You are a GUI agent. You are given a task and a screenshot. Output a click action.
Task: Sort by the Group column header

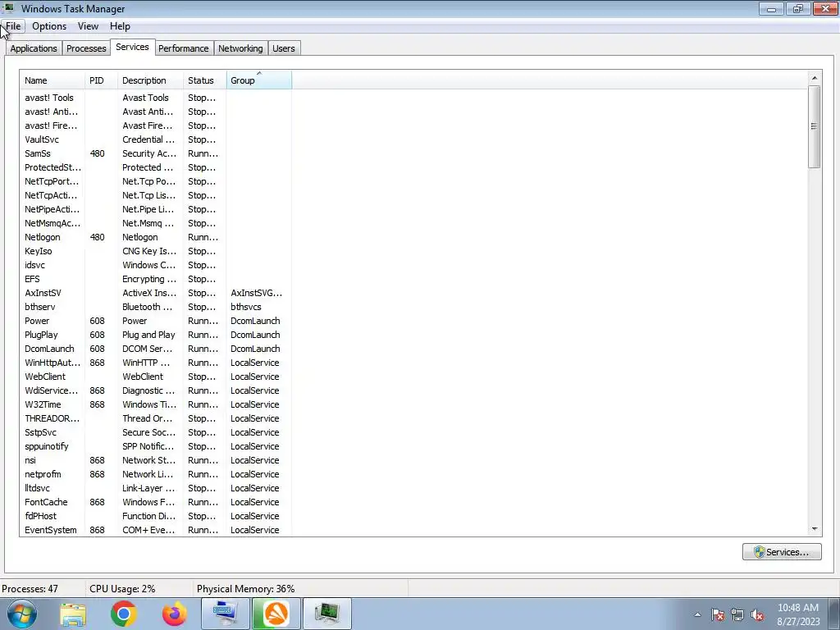point(259,80)
